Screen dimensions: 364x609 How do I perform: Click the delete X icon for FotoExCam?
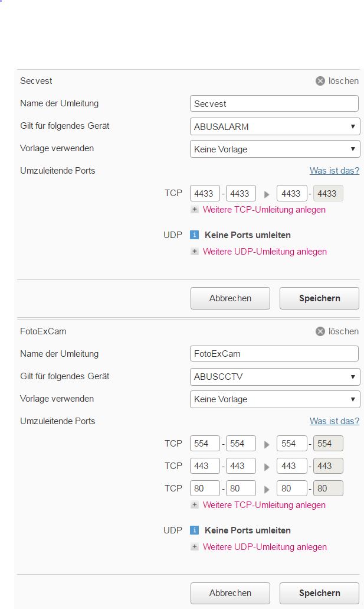[x=320, y=331]
